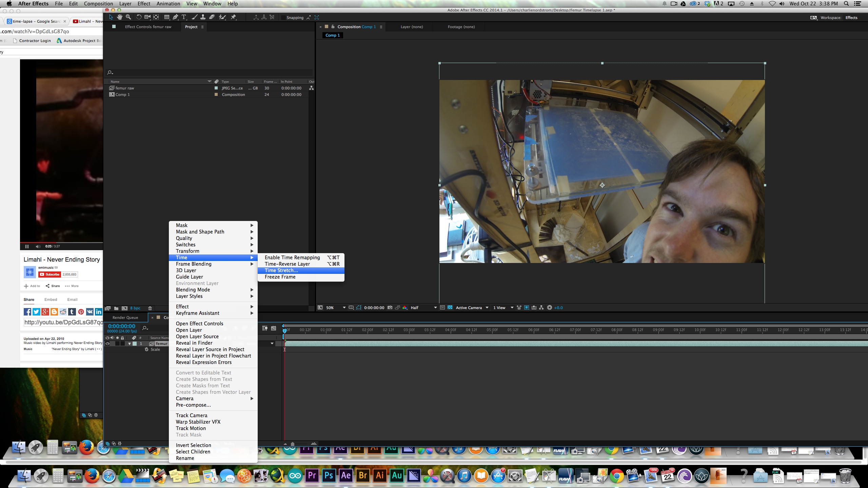
Task: Switch to Effect Controls femur raw tab
Action: pyautogui.click(x=148, y=27)
